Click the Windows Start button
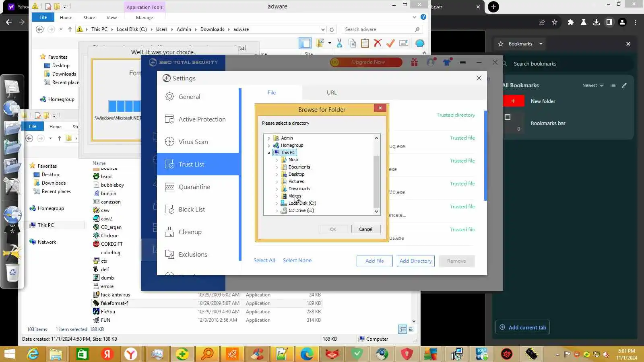 click(x=9, y=354)
